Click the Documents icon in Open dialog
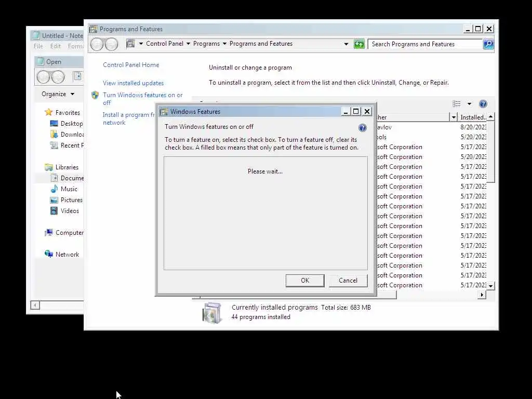The width and height of the screenshot is (532, 399). click(x=54, y=178)
